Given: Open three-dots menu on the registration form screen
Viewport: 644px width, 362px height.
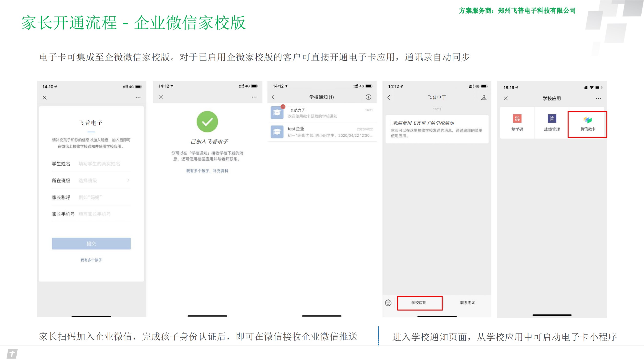Looking at the screenshot, I should point(138,98).
